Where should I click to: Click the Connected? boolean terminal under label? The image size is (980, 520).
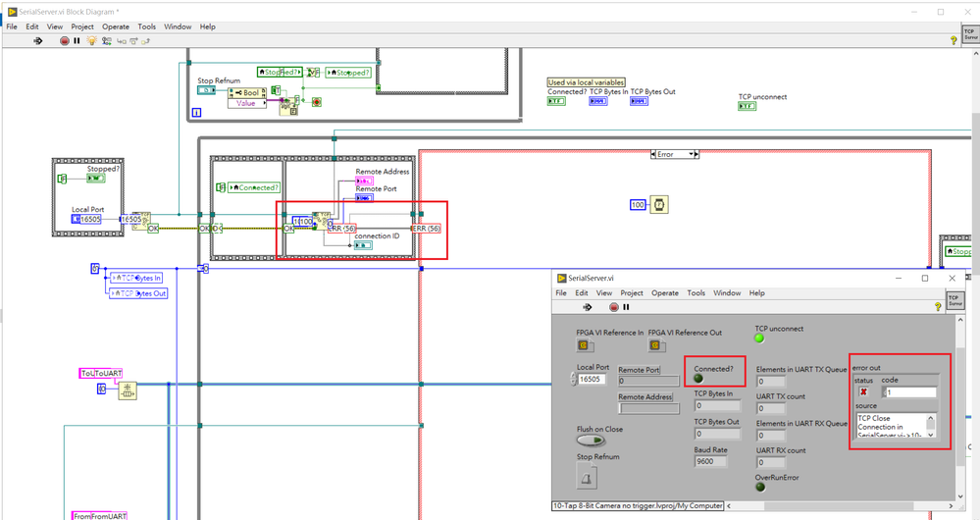556,101
